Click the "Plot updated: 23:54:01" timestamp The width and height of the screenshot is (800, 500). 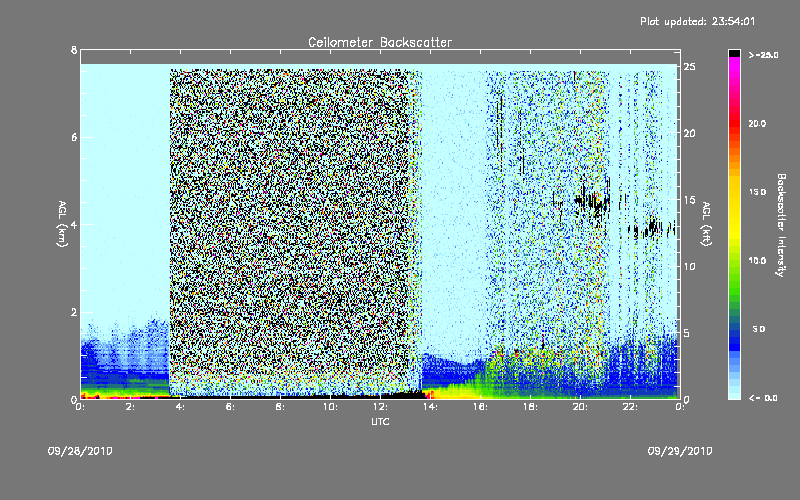(697, 21)
